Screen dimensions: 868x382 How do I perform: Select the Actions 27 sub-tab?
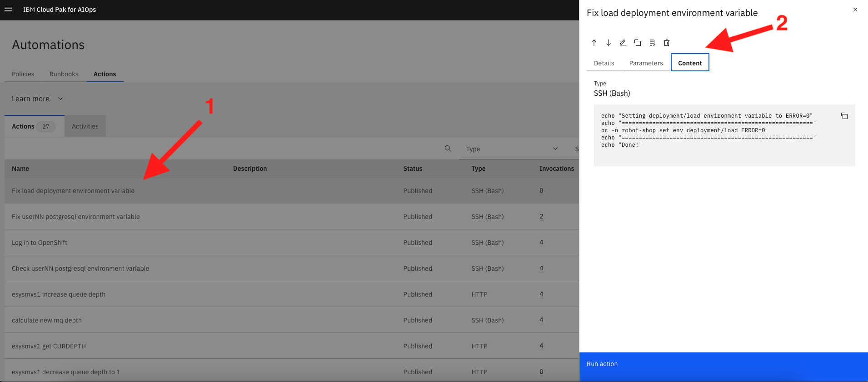pyautogui.click(x=35, y=126)
